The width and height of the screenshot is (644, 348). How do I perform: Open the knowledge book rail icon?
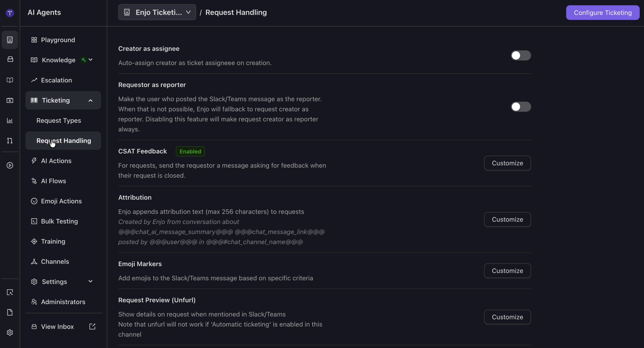tap(10, 80)
